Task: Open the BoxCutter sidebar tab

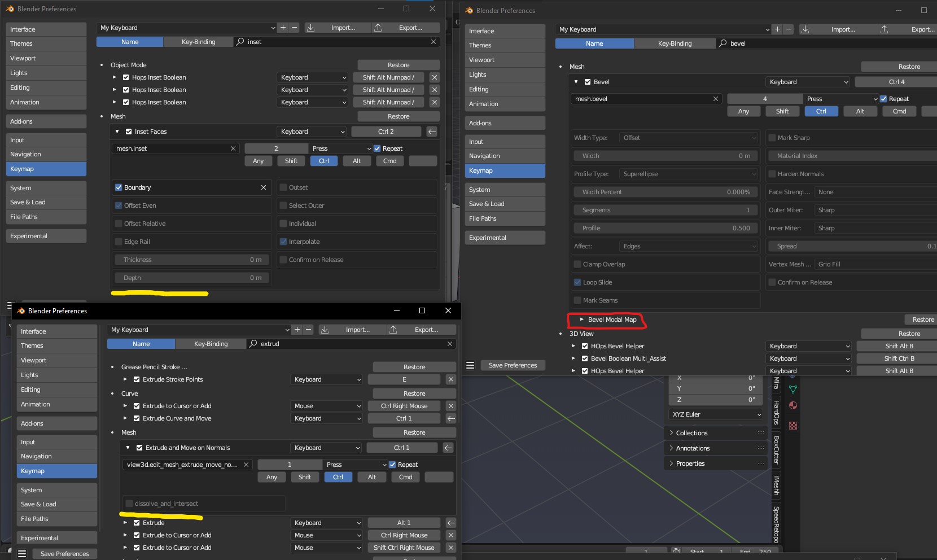Action: (777, 450)
